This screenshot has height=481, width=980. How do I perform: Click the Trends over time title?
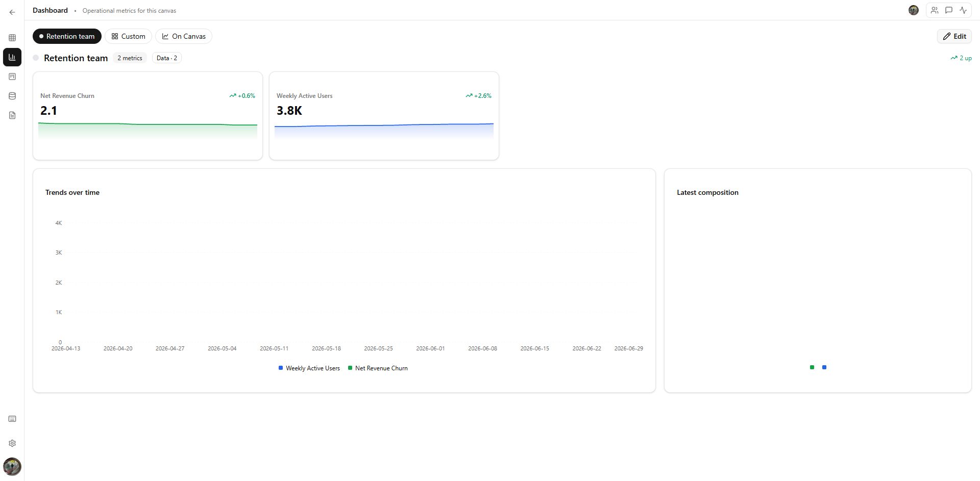click(x=72, y=192)
